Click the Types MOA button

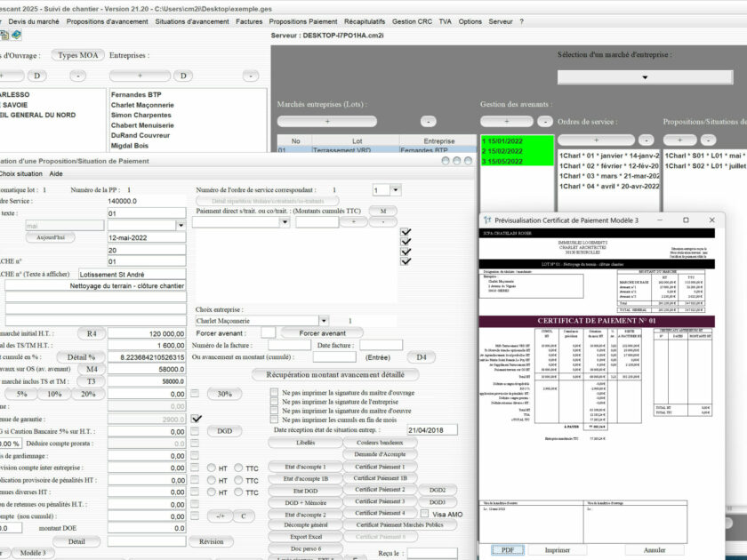point(77,55)
